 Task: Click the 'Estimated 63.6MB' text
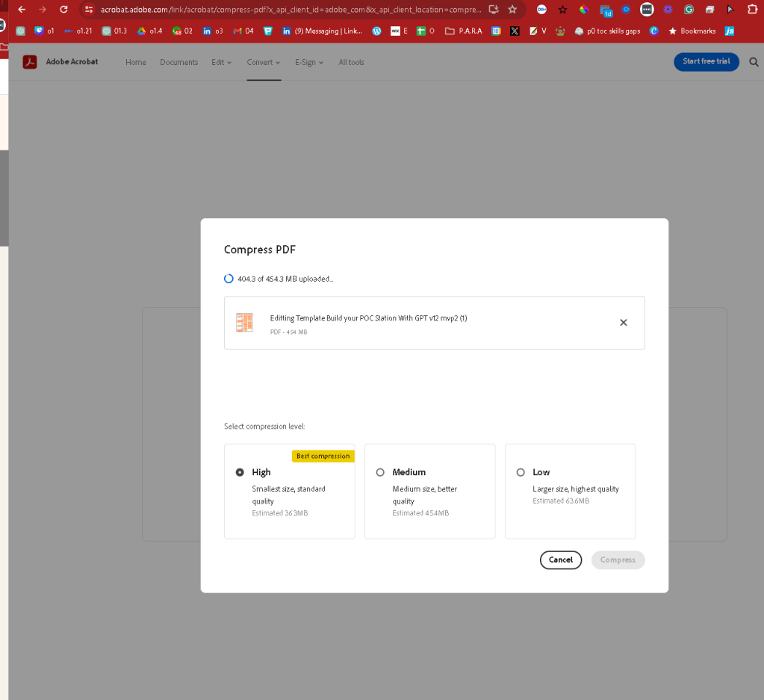(x=561, y=501)
